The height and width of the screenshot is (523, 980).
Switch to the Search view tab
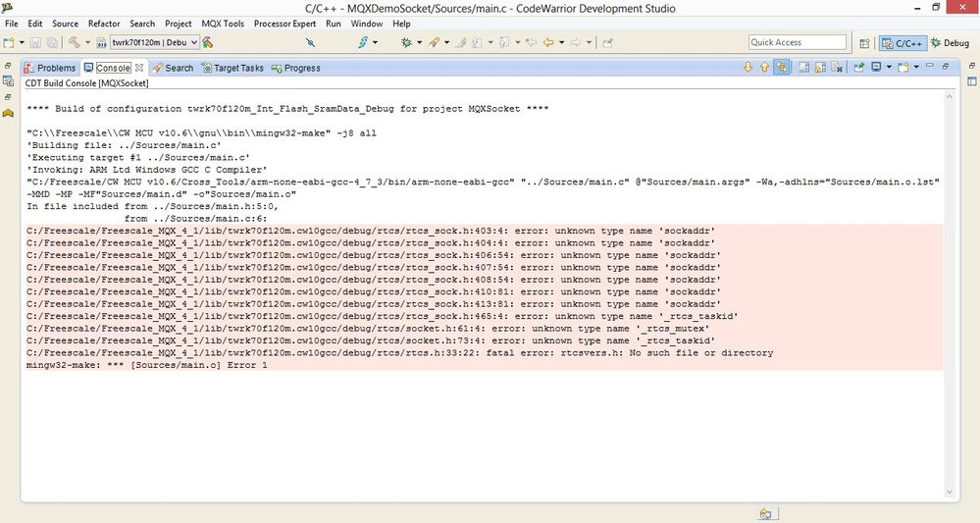(173, 68)
